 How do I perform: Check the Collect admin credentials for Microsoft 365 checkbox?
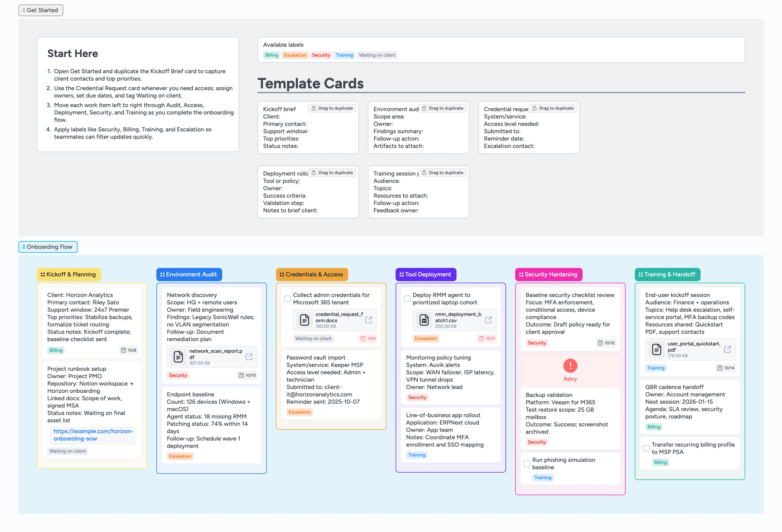click(288, 298)
